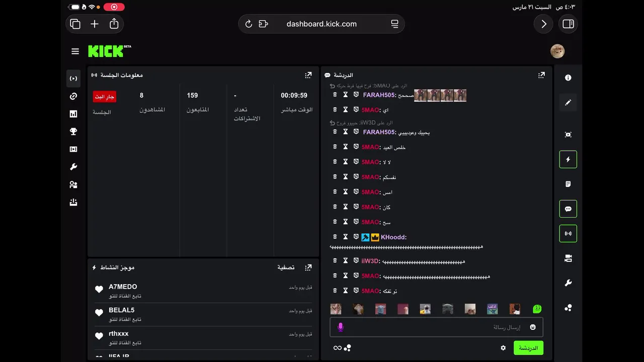Delete the 5MAO message خلص العيد
644x362 pixels.
point(335,147)
